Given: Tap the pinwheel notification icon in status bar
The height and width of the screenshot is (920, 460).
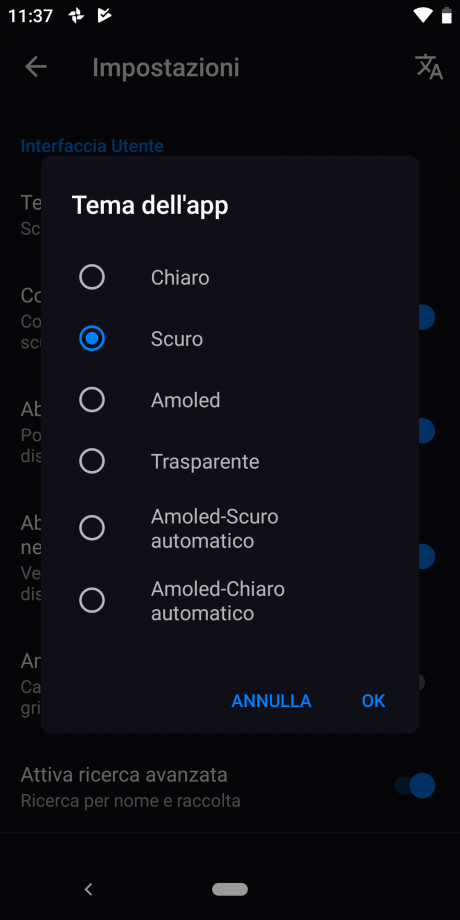Looking at the screenshot, I should point(76,16).
